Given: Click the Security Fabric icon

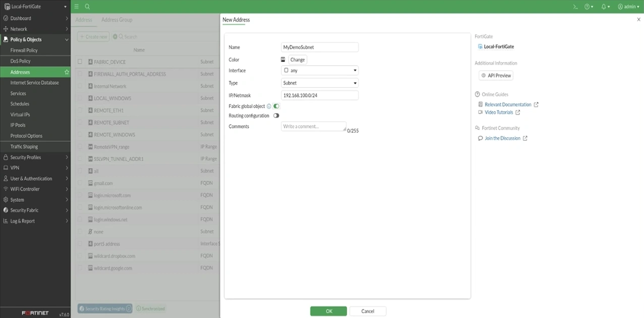Looking at the screenshot, I should tap(6, 210).
